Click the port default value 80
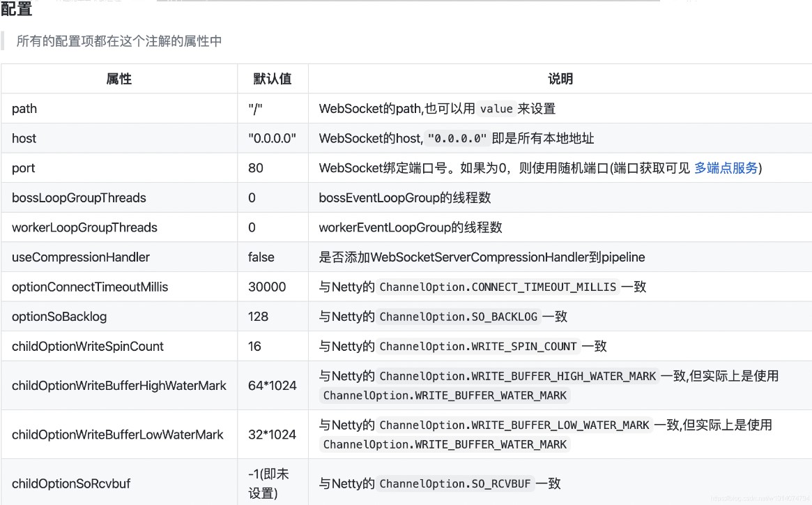The width and height of the screenshot is (812, 505). [x=256, y=168]
